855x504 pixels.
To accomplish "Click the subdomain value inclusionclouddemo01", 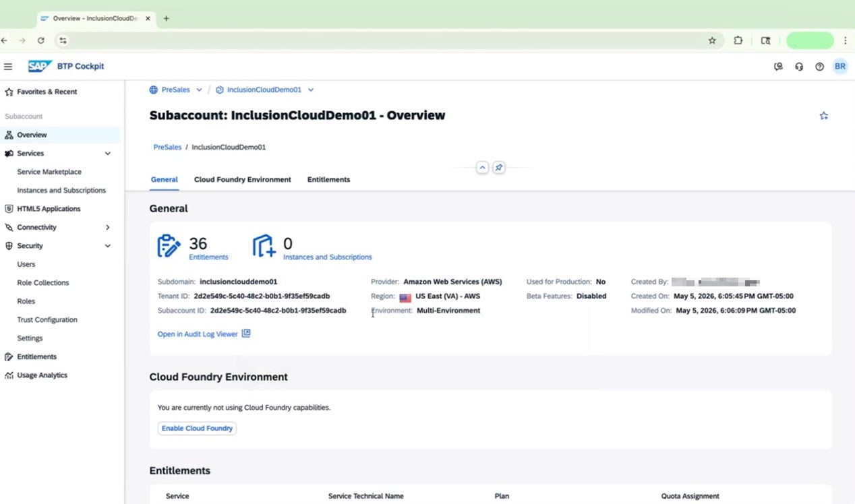I will (239, 282).
